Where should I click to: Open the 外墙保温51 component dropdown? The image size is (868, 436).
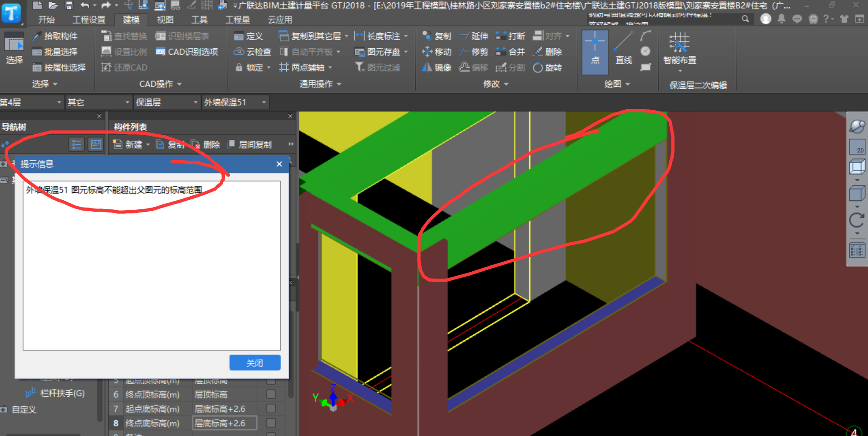coord(235,102)
